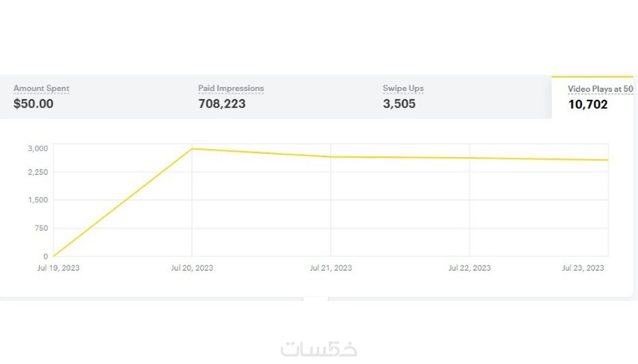Screen dimensions: 638x364
Task: Click the chart line point at Jul 22
Action: coord(469,158)
